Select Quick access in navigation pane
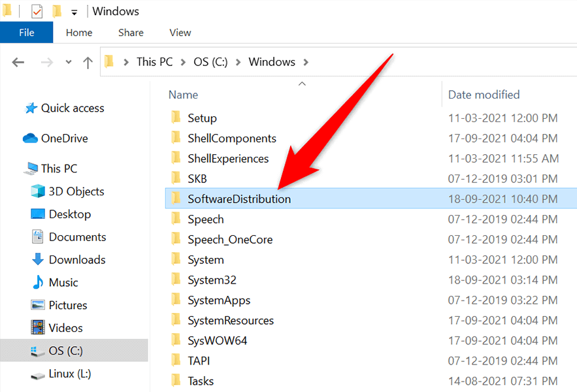The width and height of the screenshot is (577, 392). [x=73, y=108]
